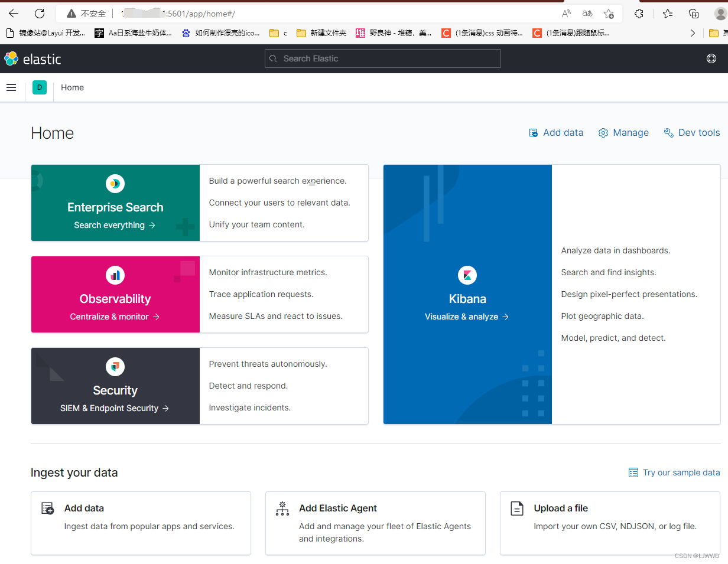The width and height of the screenshot is (728, 564).
Task: Open the Manage link
Action: 623,133
